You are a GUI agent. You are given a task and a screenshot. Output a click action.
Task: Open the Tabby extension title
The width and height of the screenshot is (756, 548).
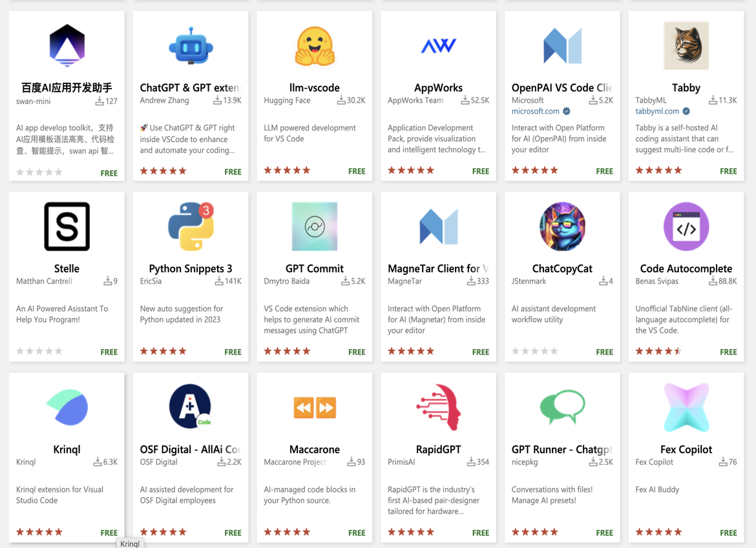(686, 88)
